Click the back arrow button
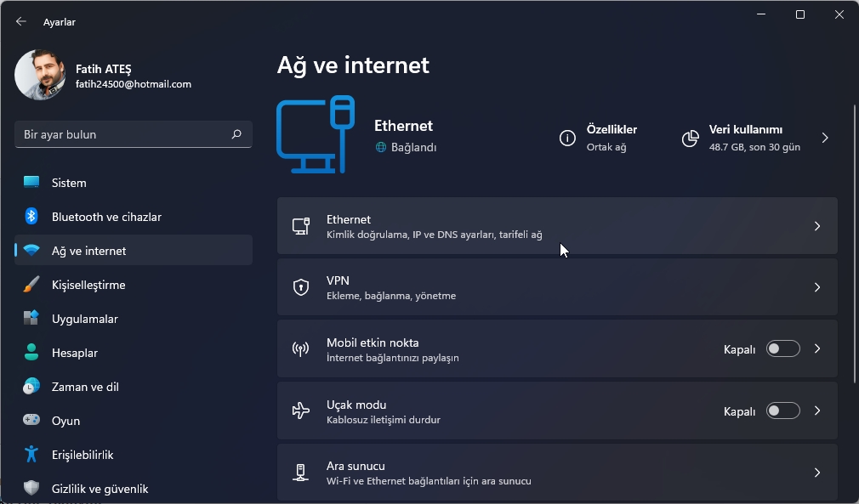 [x=20, y=21]
